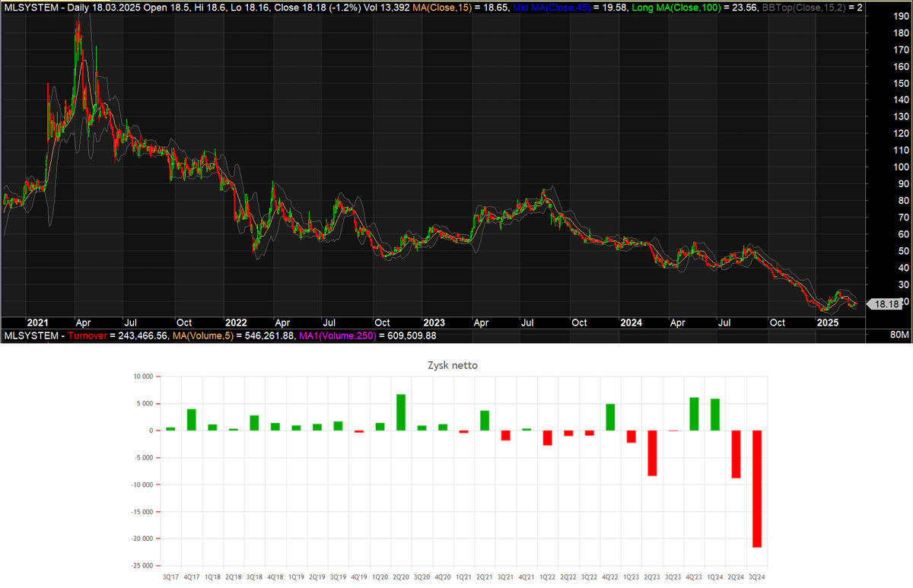Click the magenta MA1(Volume,250) = 609,509.88 label
Viewport: 913px width, 588px height.
pos(367,335)
